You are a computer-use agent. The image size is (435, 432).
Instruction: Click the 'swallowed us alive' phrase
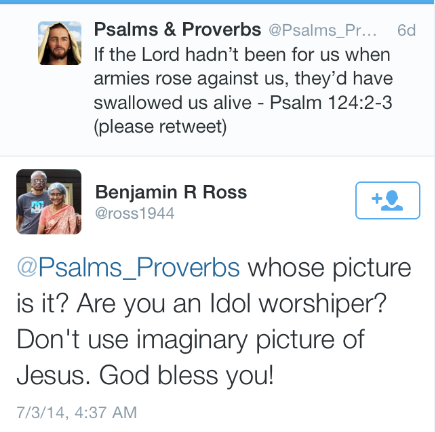[172, 103]
